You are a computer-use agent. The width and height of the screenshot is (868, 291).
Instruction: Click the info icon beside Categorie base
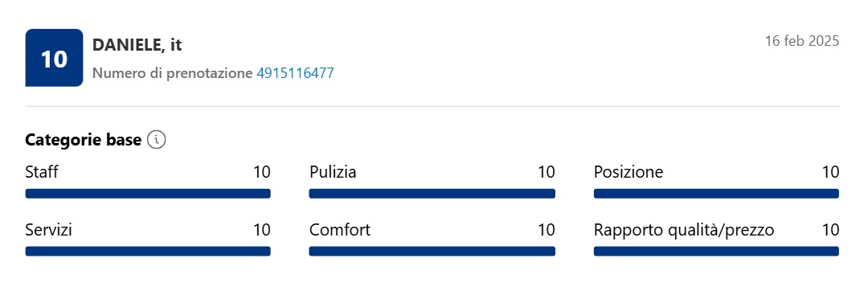(157, 141)
